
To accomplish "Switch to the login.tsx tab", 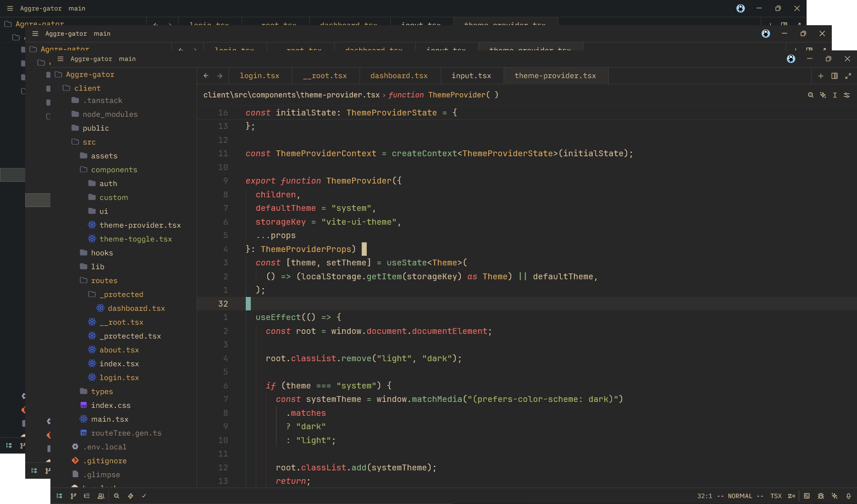I will click(x=260, y=76).
